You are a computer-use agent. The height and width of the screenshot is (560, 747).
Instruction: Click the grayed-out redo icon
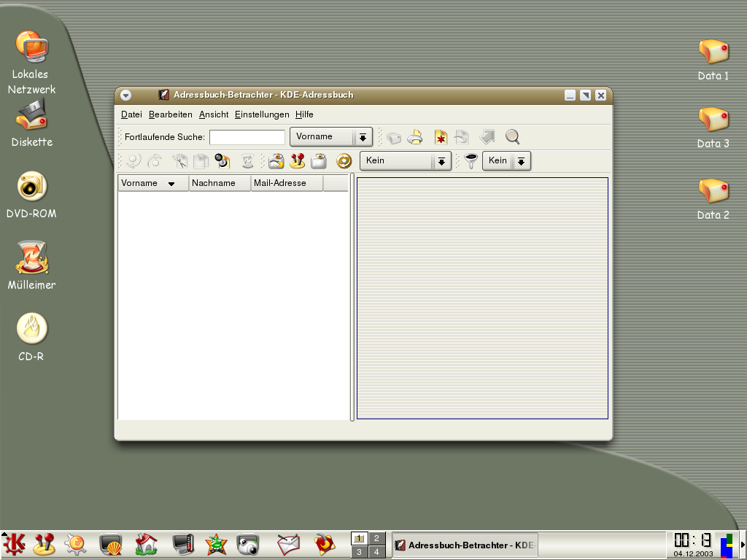[155, 161]
